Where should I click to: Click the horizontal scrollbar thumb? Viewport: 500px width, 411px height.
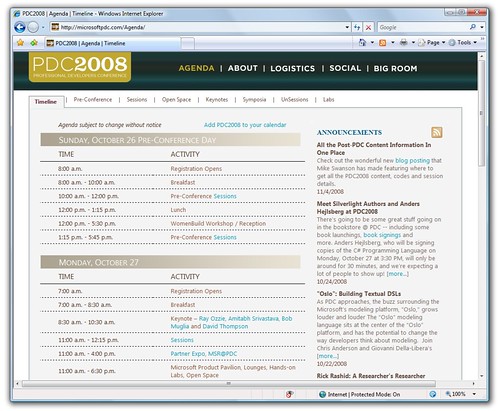click(228, 384)
